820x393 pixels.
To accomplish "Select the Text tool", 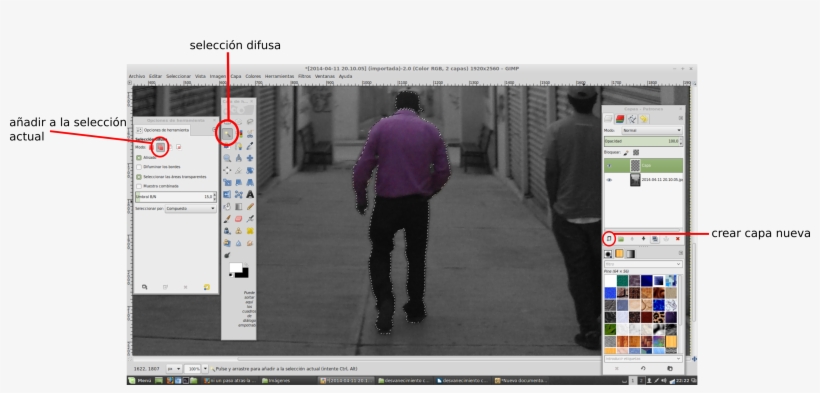I will pos(250,194).
